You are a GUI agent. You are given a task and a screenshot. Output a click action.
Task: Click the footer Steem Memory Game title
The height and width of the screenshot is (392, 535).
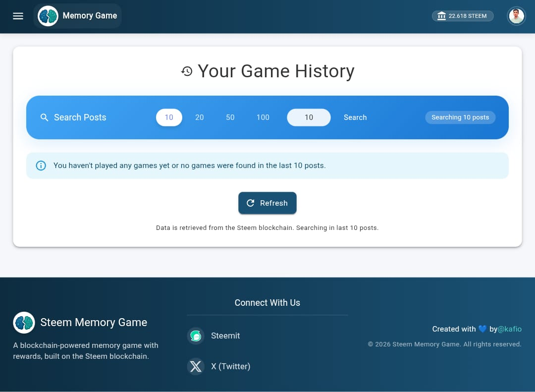coord(94,322)
